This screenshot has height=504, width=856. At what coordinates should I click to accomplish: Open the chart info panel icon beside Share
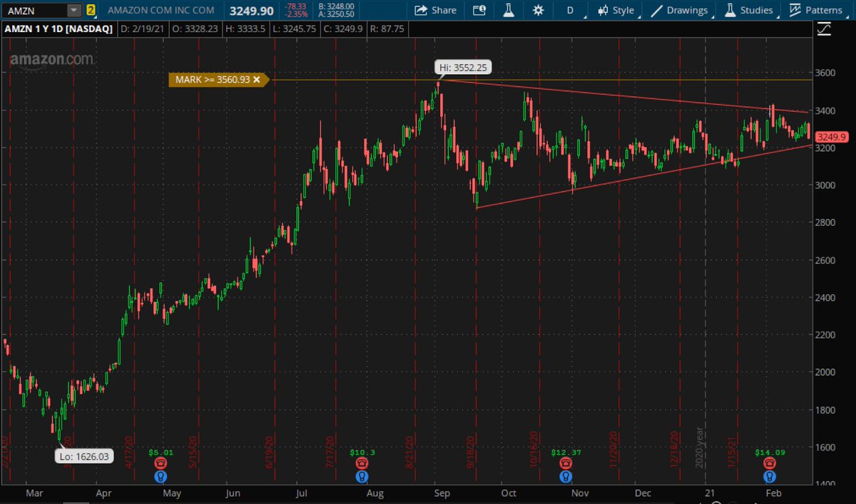tap(479, 11)
